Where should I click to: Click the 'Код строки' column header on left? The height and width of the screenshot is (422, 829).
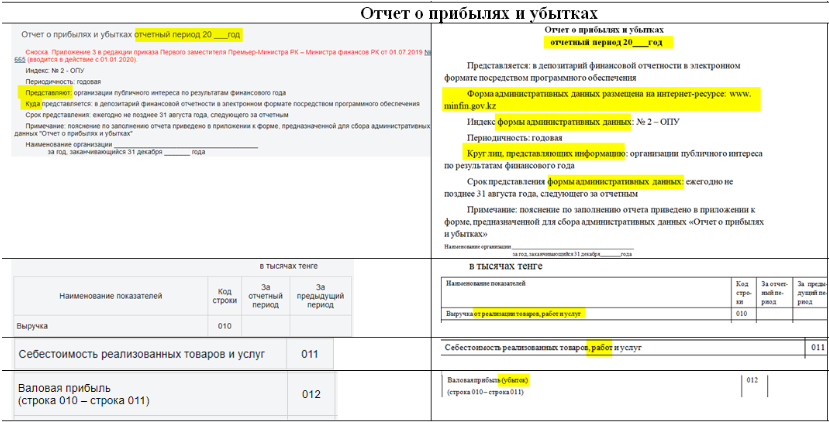tap(225, 297)
